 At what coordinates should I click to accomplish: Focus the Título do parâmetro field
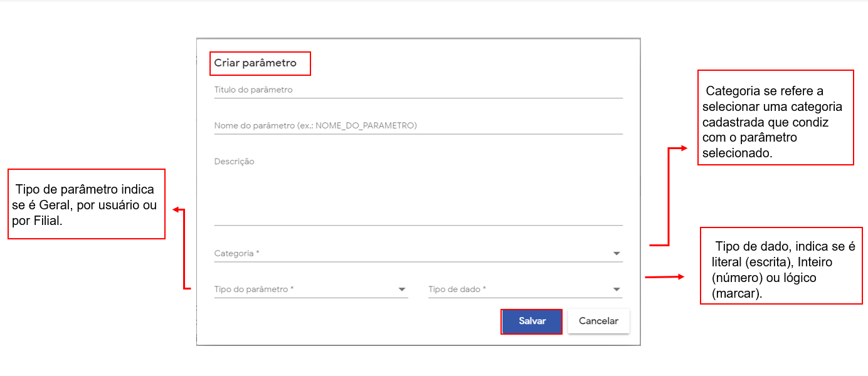click(x=418, y=90)
